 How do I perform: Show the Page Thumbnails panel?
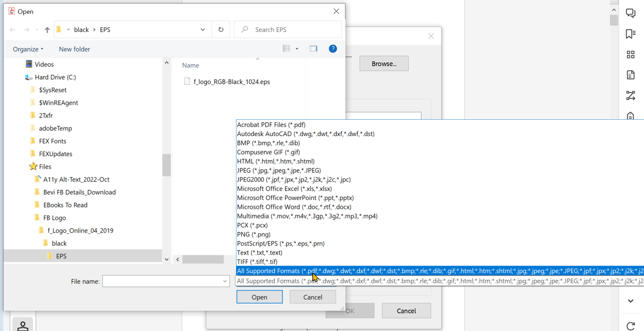631,55
